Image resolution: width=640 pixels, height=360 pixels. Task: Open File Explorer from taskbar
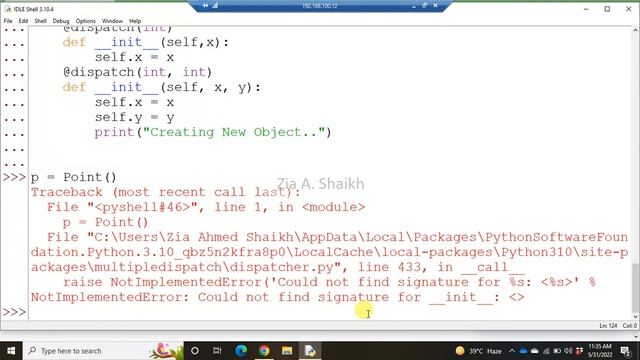287,351
